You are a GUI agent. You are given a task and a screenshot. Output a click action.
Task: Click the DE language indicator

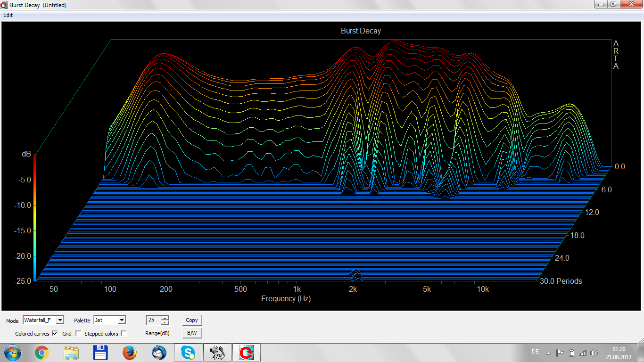pyautogui.click(x=535, y=352)
